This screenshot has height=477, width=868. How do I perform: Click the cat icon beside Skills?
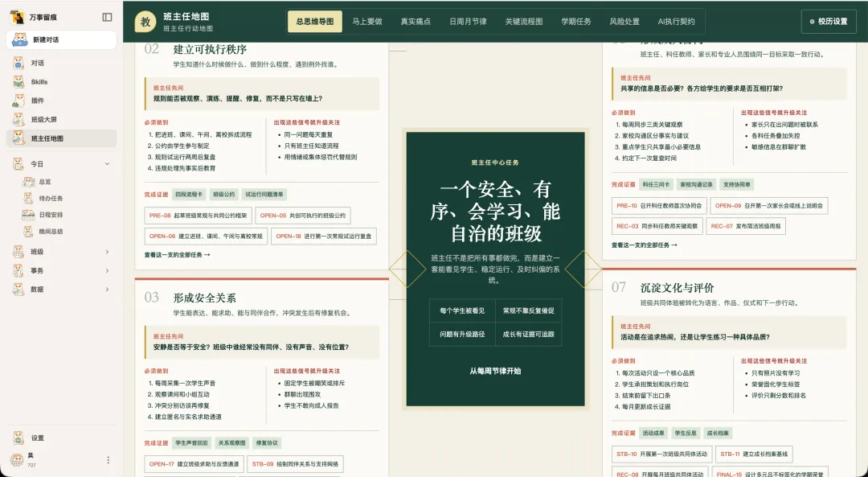coord(18,81)
